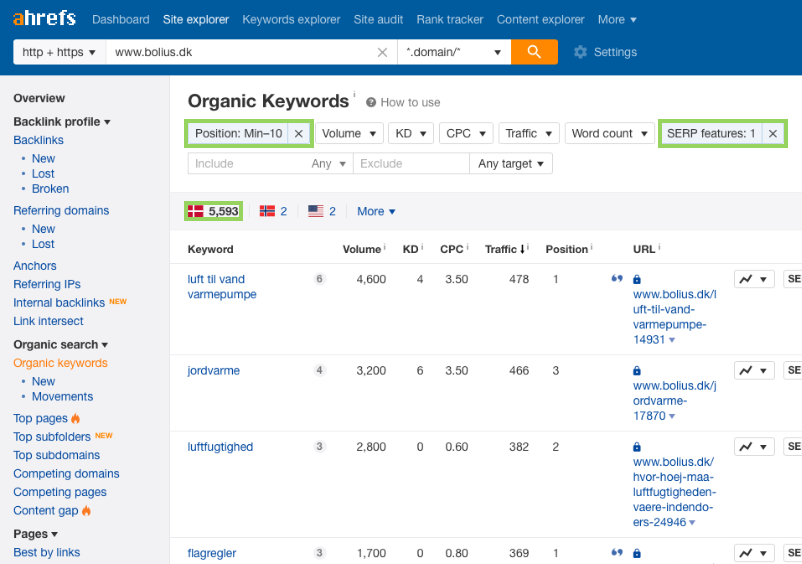Click the fire icon beside Content gap

(86, 510)
